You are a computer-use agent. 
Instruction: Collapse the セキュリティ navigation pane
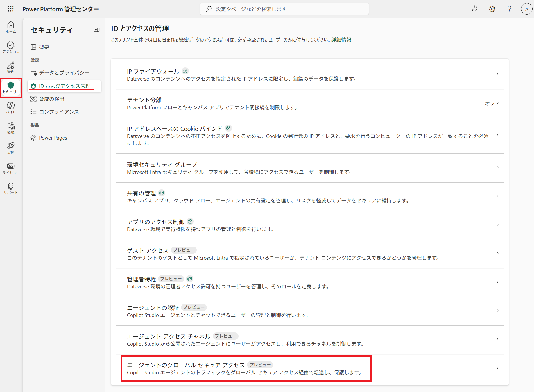point(96,30)
